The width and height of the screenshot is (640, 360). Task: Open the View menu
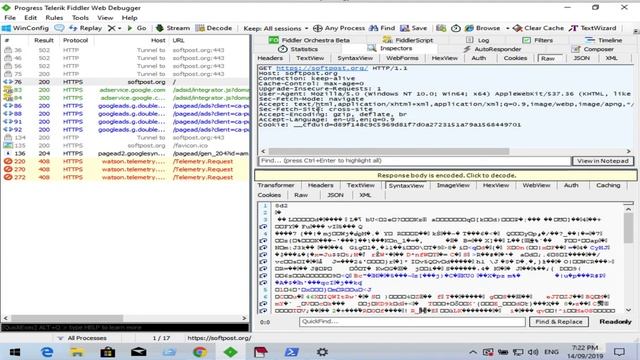(105, 18)
